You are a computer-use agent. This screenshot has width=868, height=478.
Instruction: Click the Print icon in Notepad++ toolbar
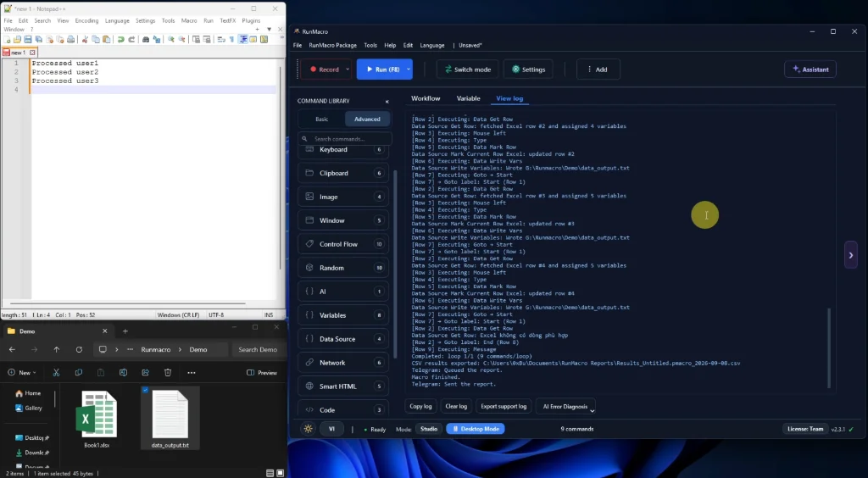tap(70, 39)
